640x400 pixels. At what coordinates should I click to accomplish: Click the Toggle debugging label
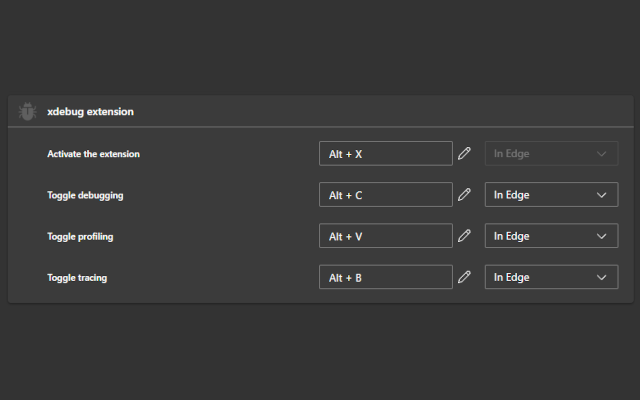[85, 196]
